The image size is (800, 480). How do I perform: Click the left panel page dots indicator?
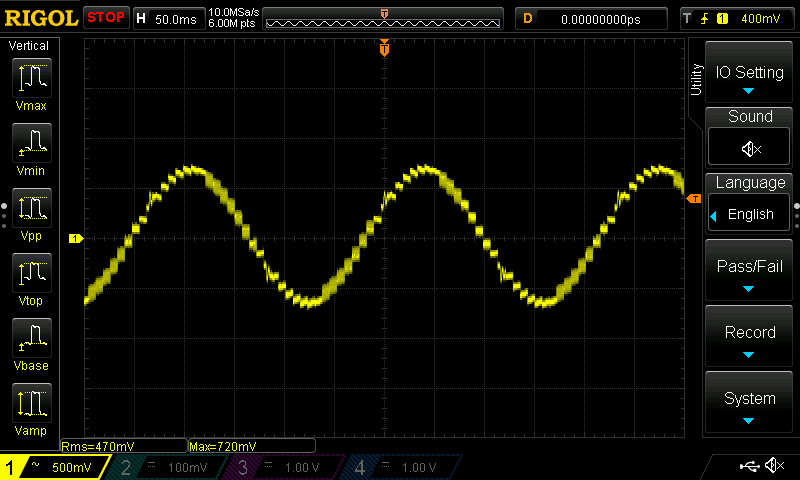[4, 215]
